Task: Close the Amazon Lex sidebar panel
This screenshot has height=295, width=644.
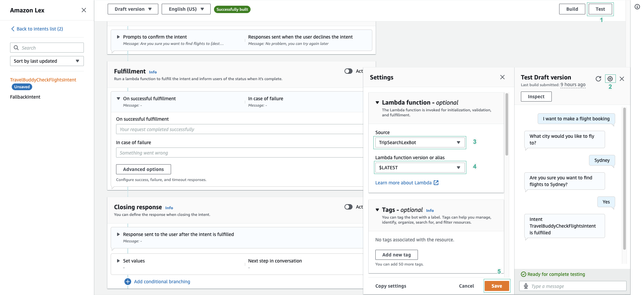Action: click(x=84, y=10)
